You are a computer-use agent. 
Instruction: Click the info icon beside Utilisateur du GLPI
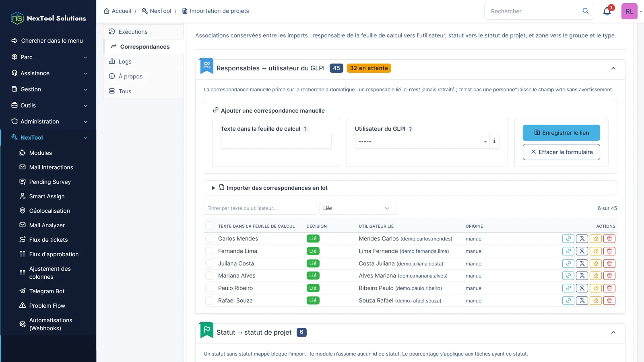[494, 141]
